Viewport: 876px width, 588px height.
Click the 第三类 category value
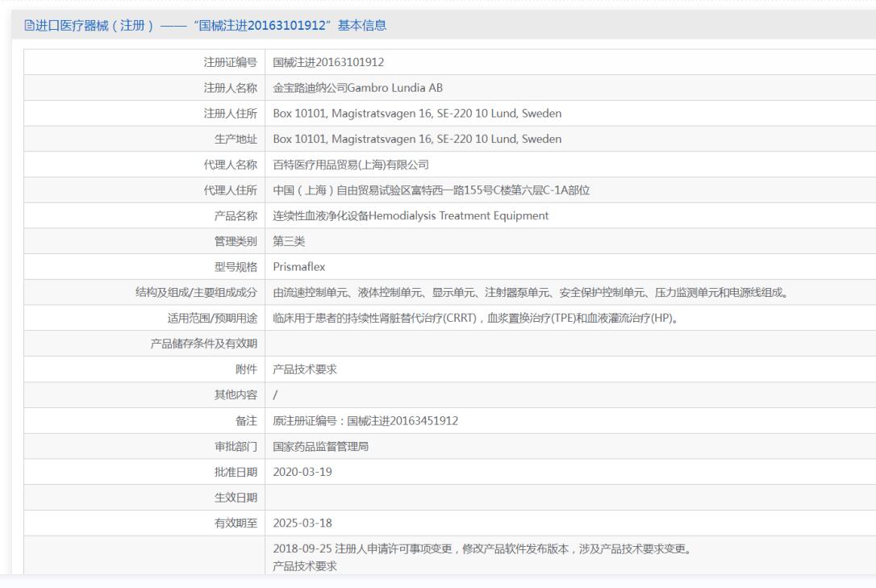pos(289,241)
